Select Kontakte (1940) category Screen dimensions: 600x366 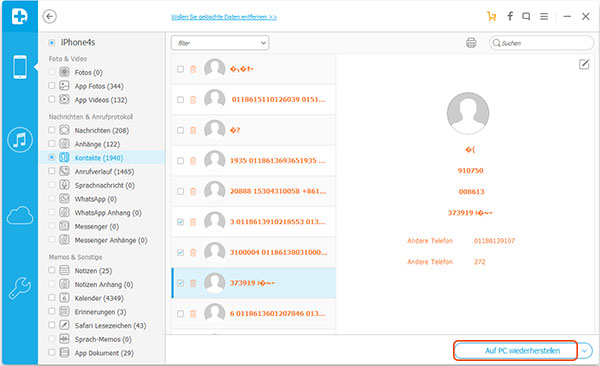(99, 158)
